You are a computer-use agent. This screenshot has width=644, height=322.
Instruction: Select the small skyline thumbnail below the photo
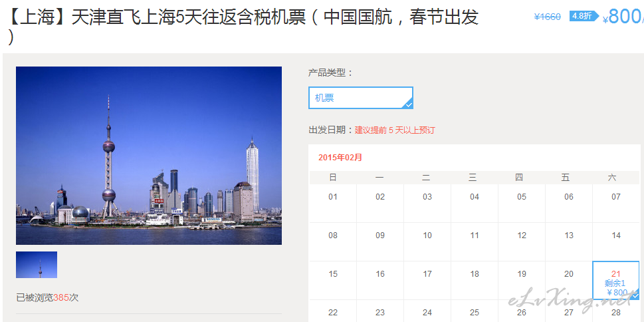37,265
